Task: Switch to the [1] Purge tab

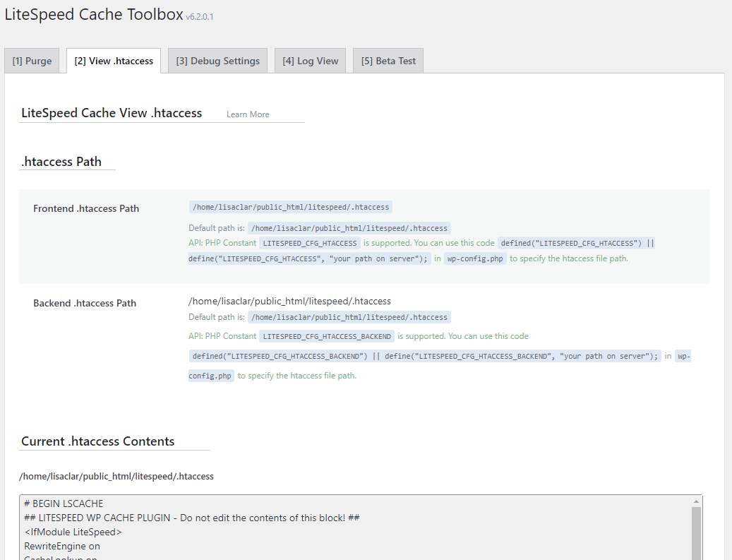Action: [x=32, y=61]
